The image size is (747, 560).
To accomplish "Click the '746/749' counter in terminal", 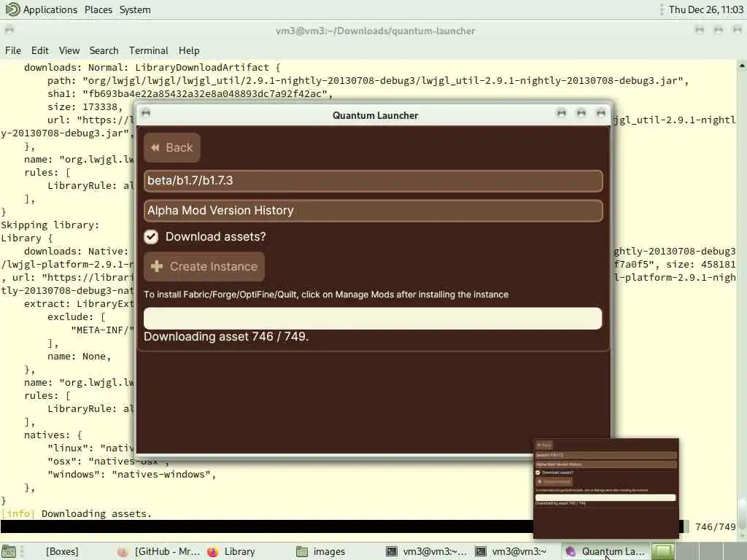I will (715, 527).
